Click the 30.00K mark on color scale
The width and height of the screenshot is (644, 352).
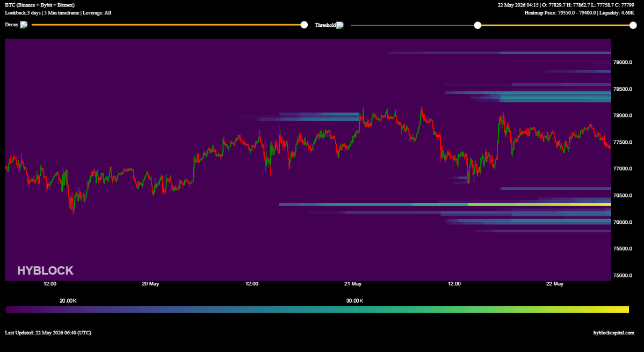point(354,300)
